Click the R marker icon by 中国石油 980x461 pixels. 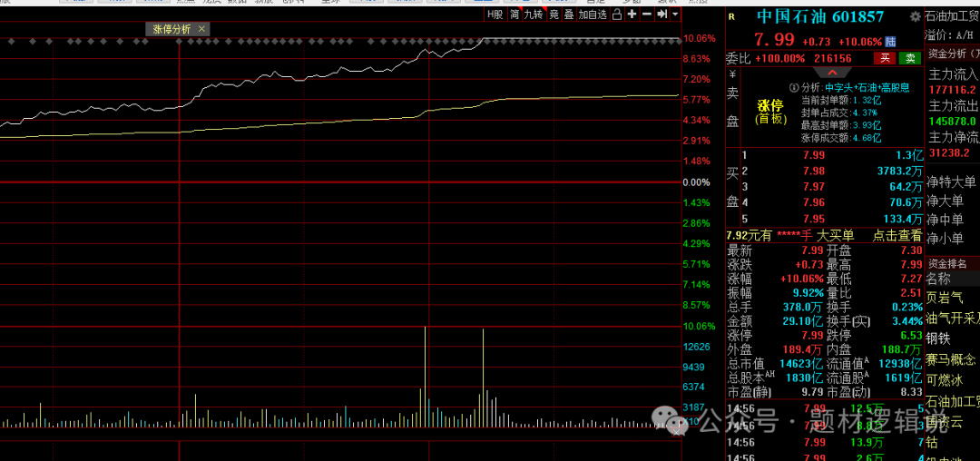coord(731,16)
